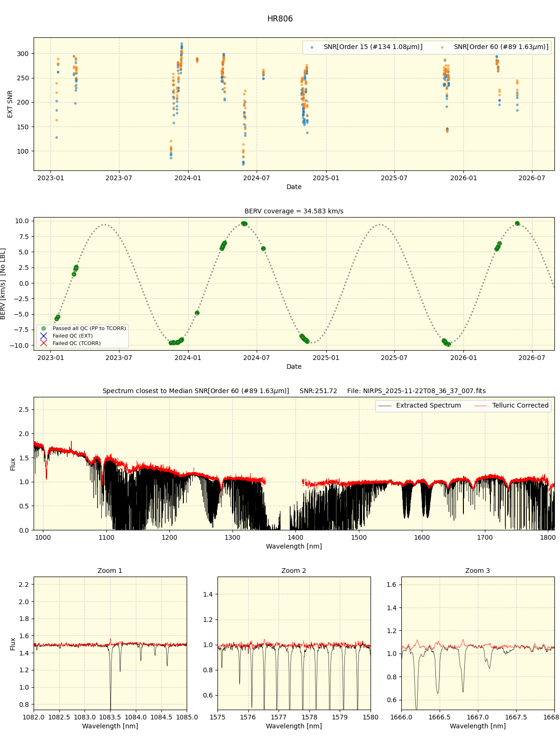Click the Date label under the SNR plot
Image resolution: width=560 pixels, height=747 pixels.
coord(294,187)
